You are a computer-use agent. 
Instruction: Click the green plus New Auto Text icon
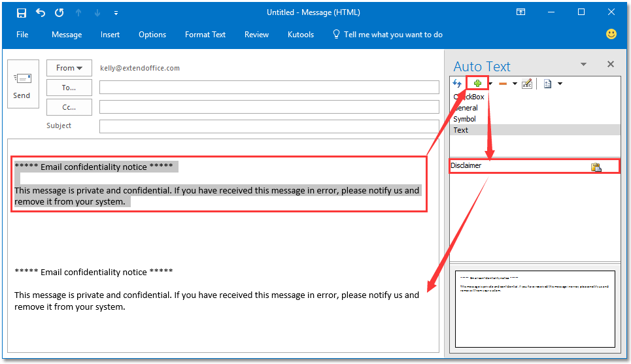(478, 84)
